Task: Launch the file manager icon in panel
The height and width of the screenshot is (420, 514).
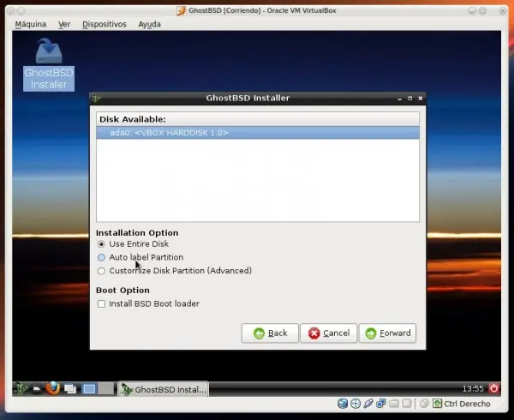Action: [37, 389]
